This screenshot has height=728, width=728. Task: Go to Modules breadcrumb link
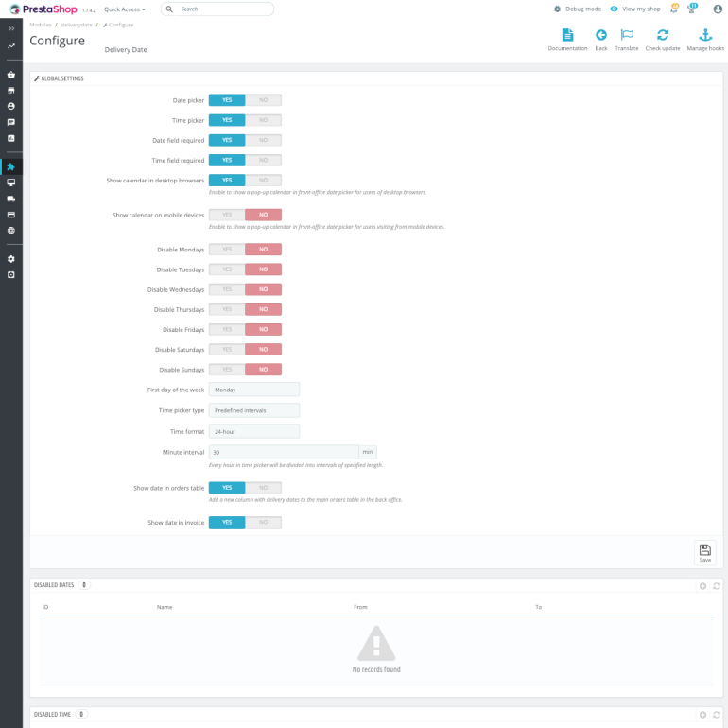(x=41, y=25)
